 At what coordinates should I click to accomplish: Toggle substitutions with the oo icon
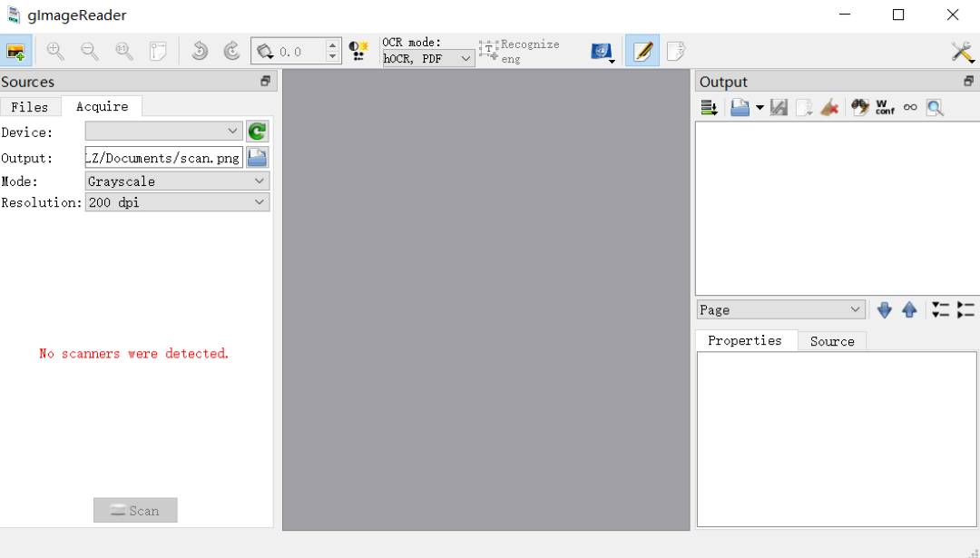coord(910,106)
